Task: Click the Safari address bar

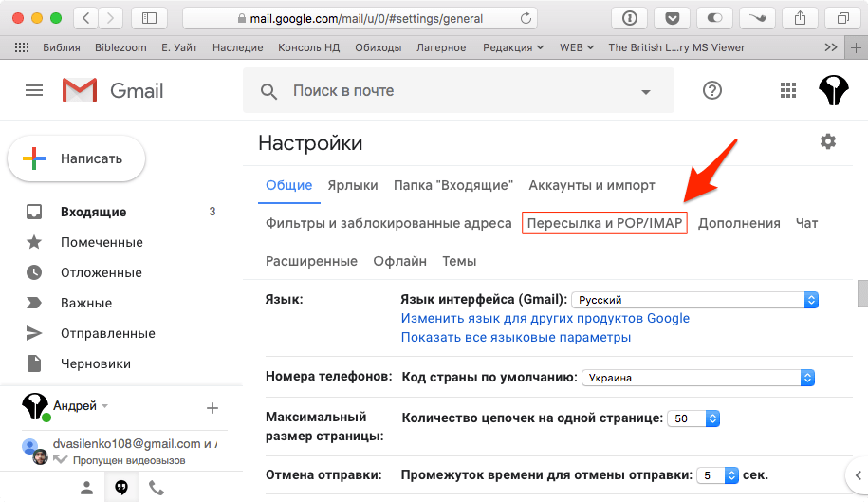Action: pos(360,18)
